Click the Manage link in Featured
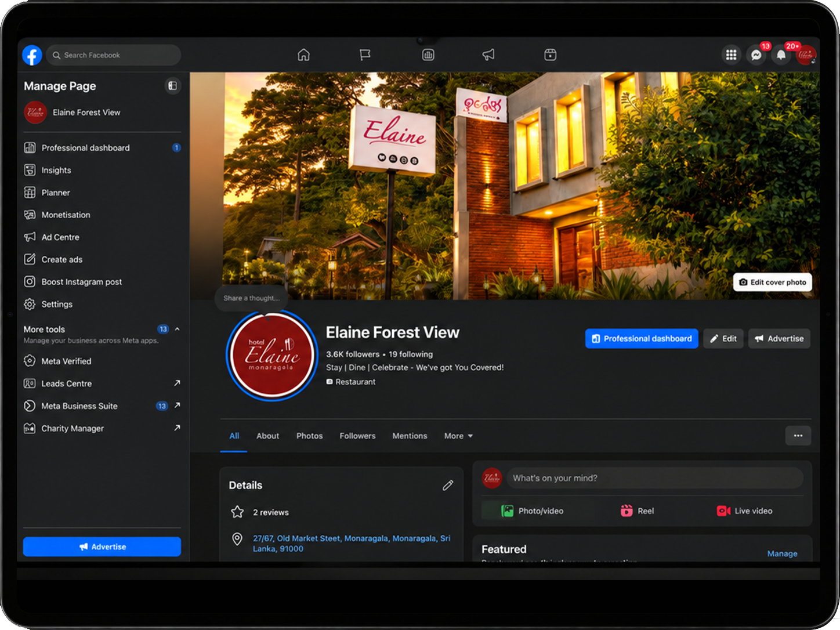This screenshot has width=840, height=630. (x=782, y=553)
